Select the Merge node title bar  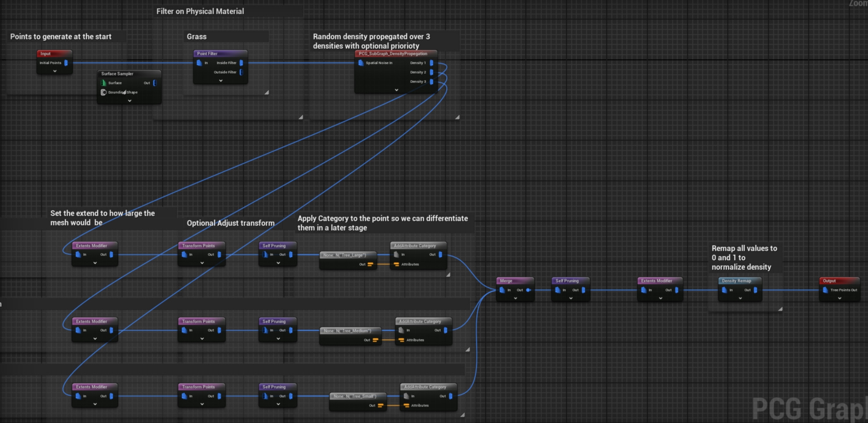tap(515, 281)
